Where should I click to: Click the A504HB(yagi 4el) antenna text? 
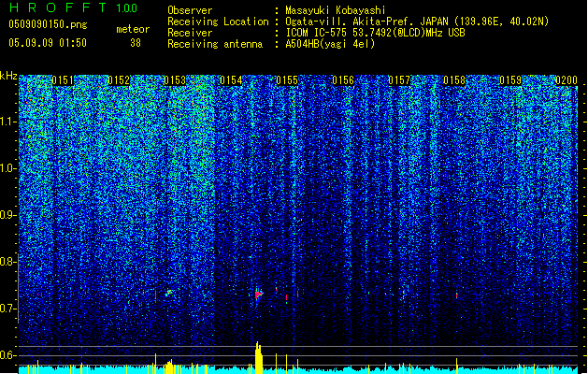pos(330,44)
